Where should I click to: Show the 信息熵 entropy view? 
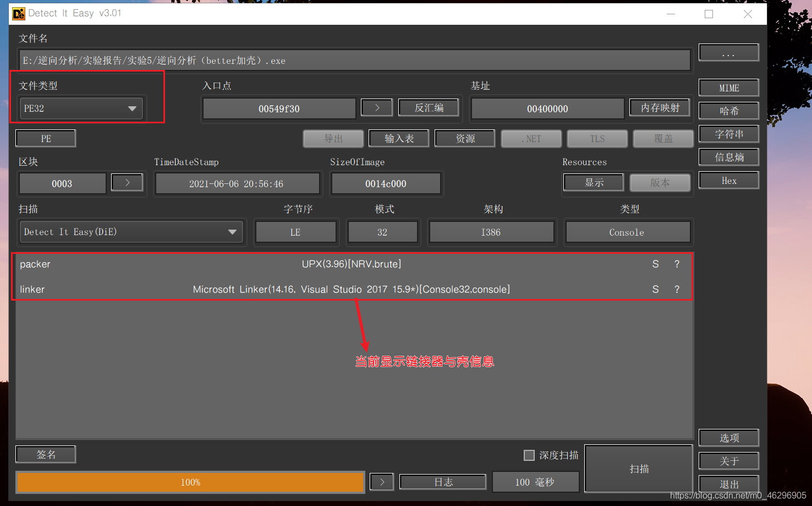[729, 157]
